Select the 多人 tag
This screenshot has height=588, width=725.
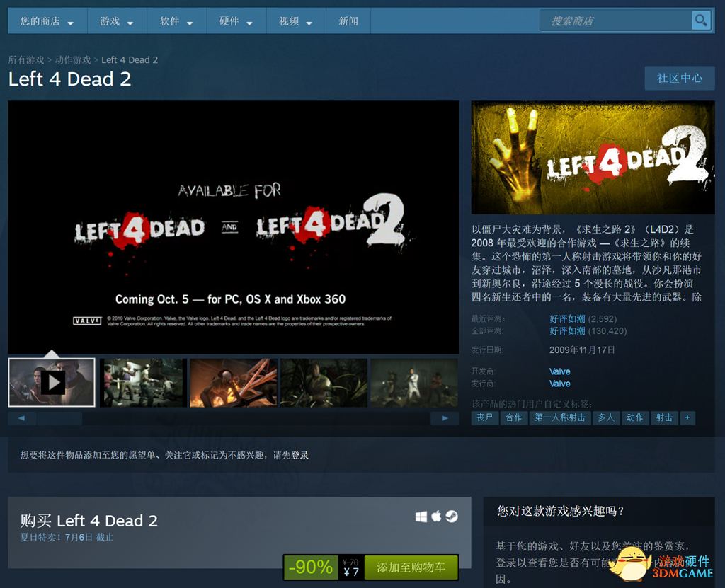point(606,418)
